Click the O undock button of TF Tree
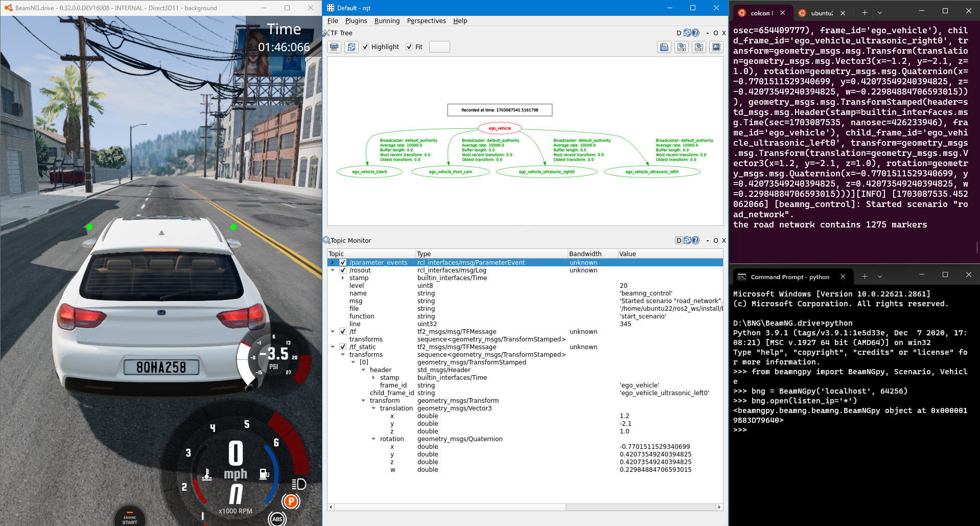The height and width of the screenshot is (526, 980). 716,33
